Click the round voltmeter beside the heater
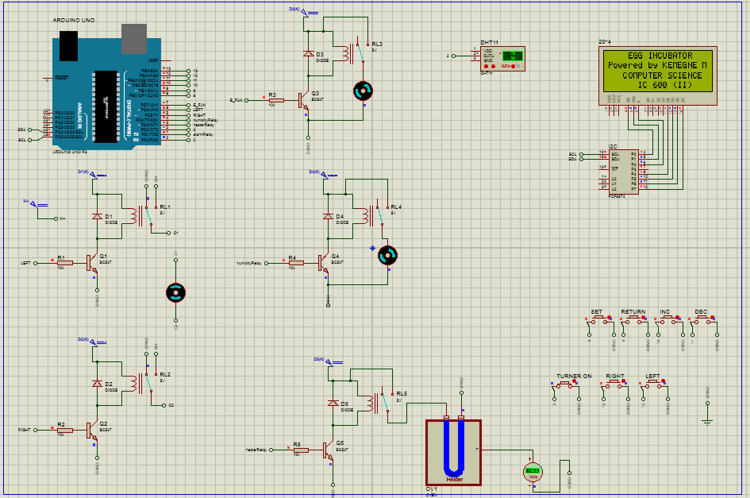 click(x=532, y=472)
